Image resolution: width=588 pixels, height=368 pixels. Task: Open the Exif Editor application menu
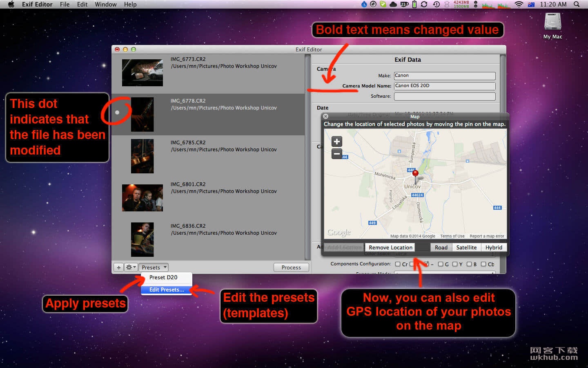(x=37, y=4)
